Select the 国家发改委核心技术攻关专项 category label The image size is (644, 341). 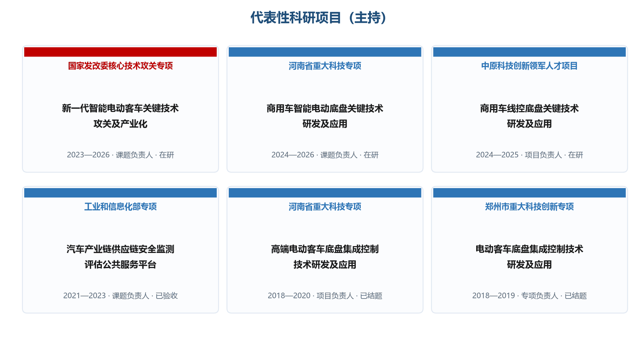pos(120,66)
